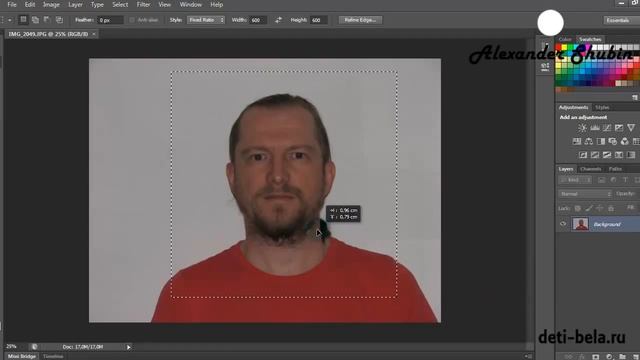
Task: Add a Gradient Map adjustment
Action: (x=631, y=155)
